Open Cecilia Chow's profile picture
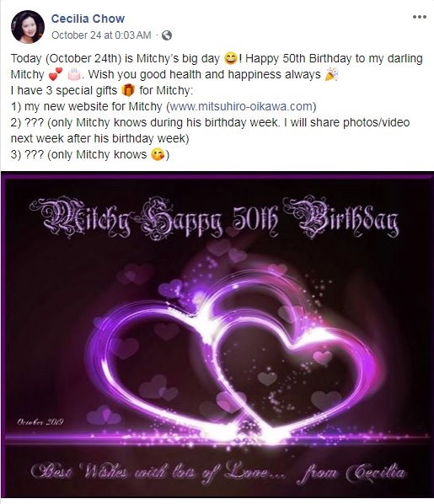Image resolution: width=434 pixels, height=504 pixels. 28,27
